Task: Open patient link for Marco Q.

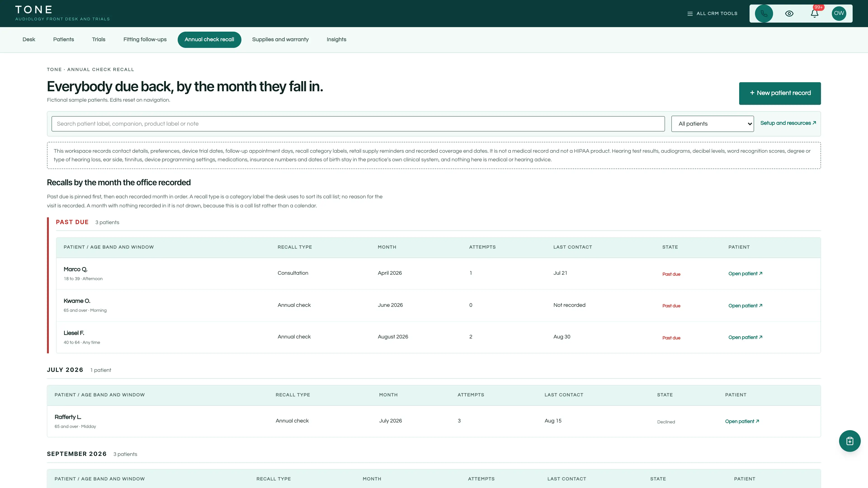Action: [x=745, y=273]
